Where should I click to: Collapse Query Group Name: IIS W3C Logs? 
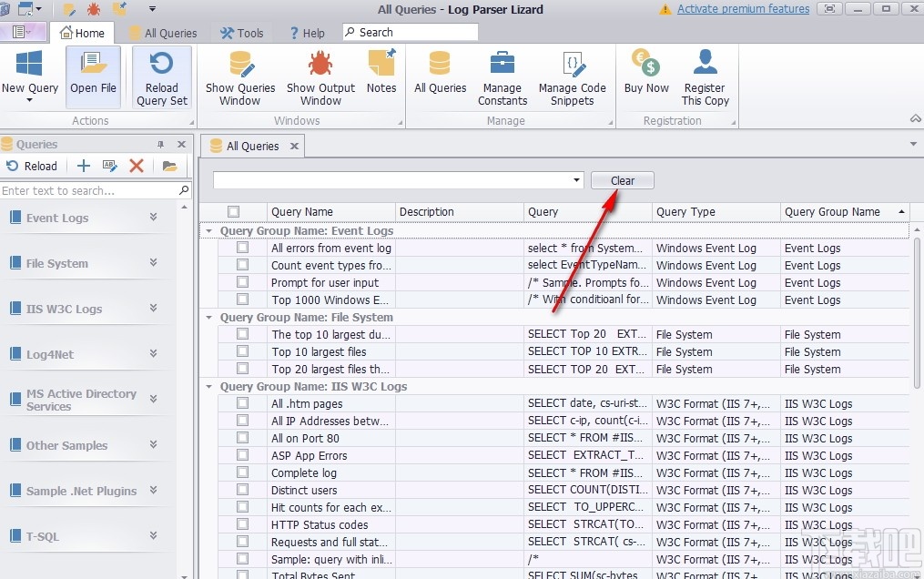click(208, 386)
